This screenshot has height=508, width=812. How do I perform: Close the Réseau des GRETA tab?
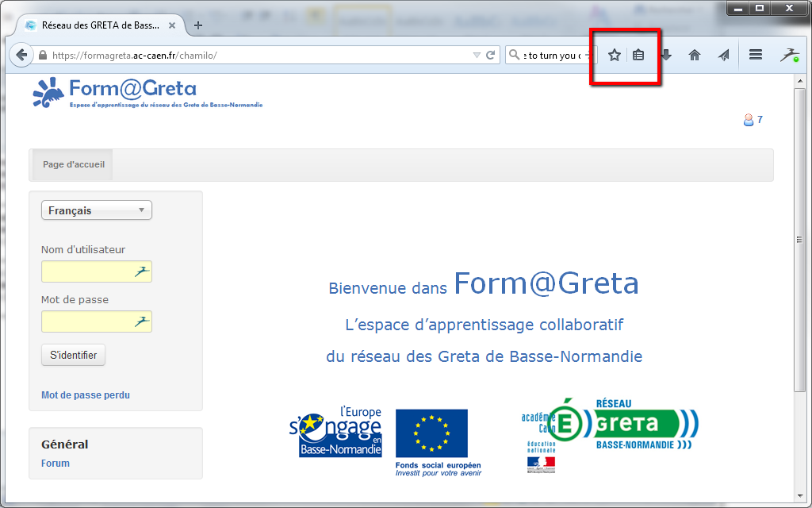172,25
